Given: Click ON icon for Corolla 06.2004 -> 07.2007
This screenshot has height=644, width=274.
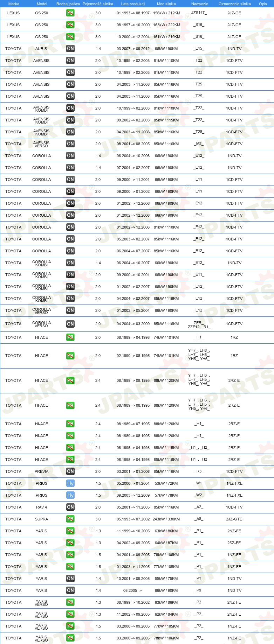Looking at the screenshot, I should coord(70,251).
